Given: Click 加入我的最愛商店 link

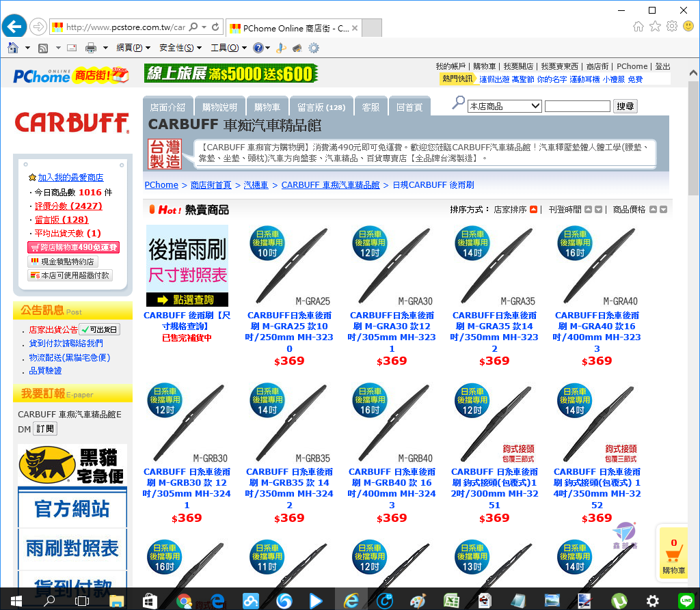Looking at the screenshot, I should point(70,178).
